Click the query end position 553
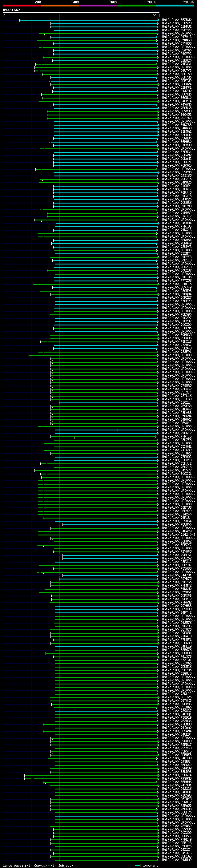This screenshot has width=197, height=868. pos(155,15)
